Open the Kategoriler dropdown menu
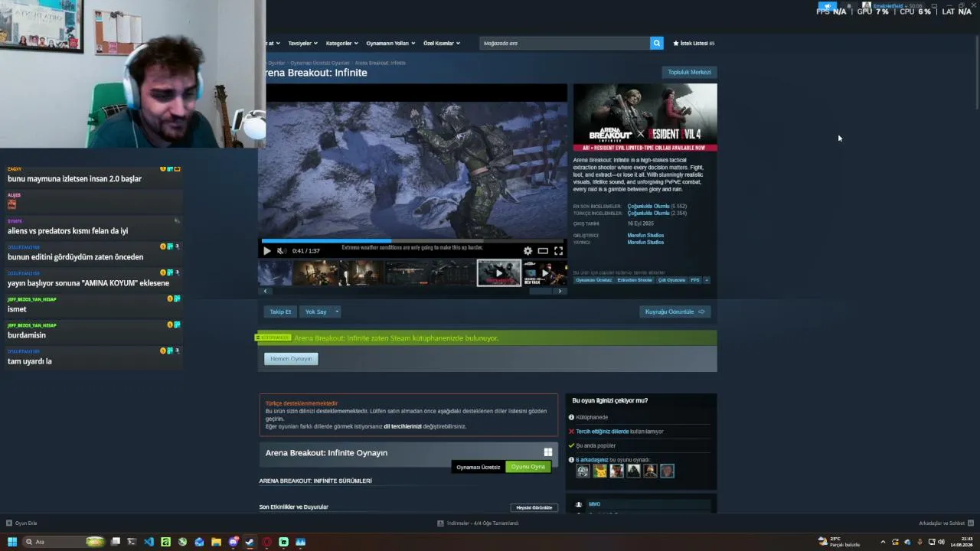This screenshot has width=980, height=551. coord(341,43)
